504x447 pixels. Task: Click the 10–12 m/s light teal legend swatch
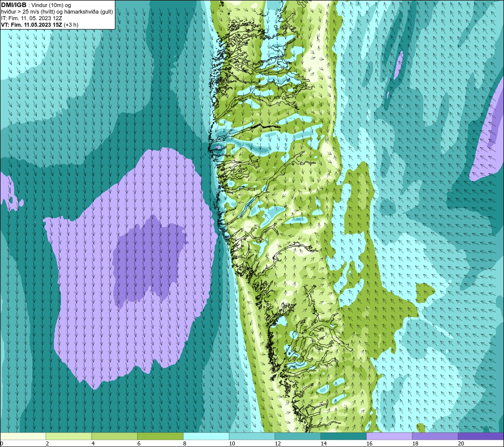[252, 436]
